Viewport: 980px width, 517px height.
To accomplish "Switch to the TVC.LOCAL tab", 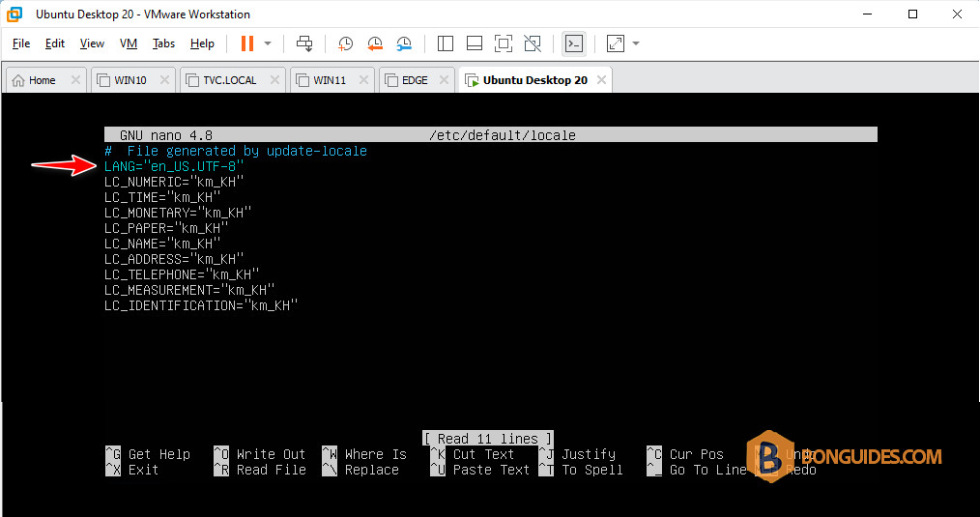I will point(229,80).
